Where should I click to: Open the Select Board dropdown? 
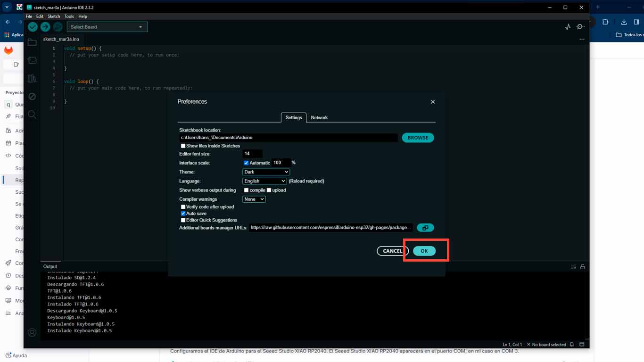tap(107, 27)
